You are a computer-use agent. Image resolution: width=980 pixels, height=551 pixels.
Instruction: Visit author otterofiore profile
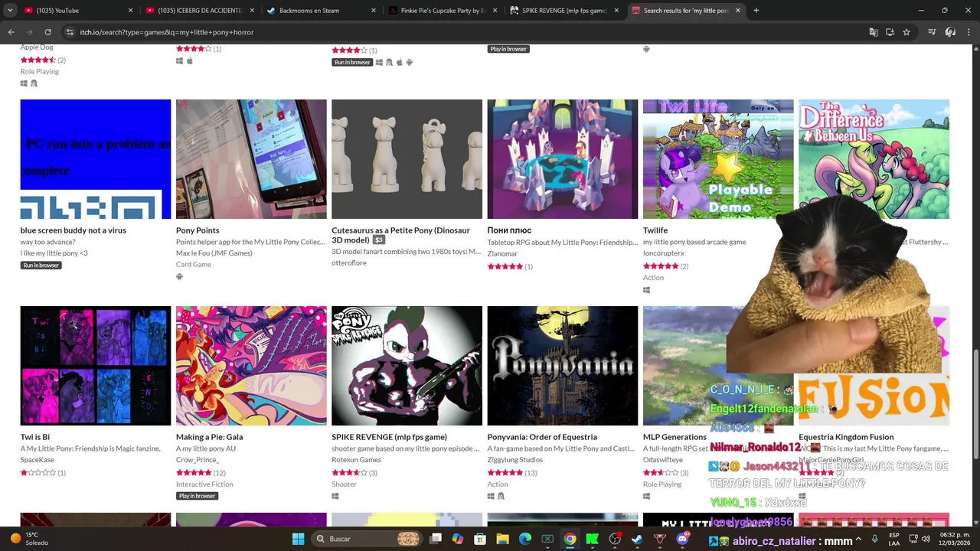[x=349, y=263]
